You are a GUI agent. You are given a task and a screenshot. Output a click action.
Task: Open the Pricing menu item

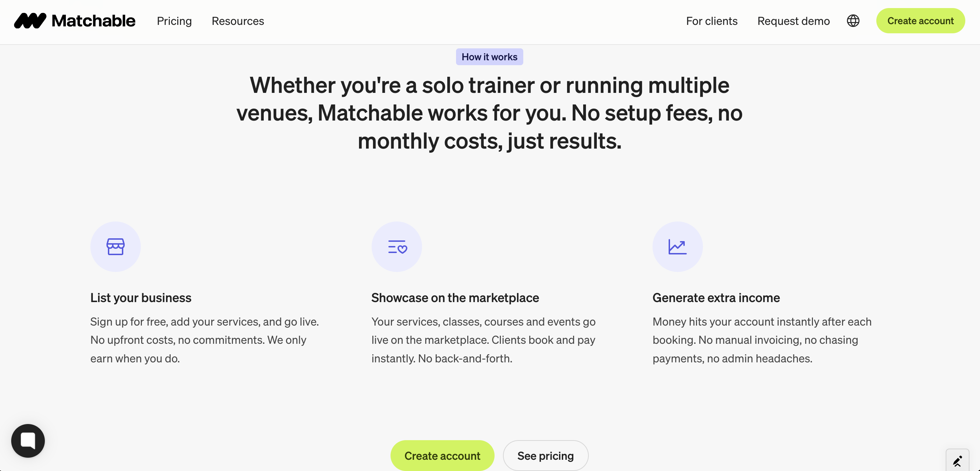[x=174, y=21]
